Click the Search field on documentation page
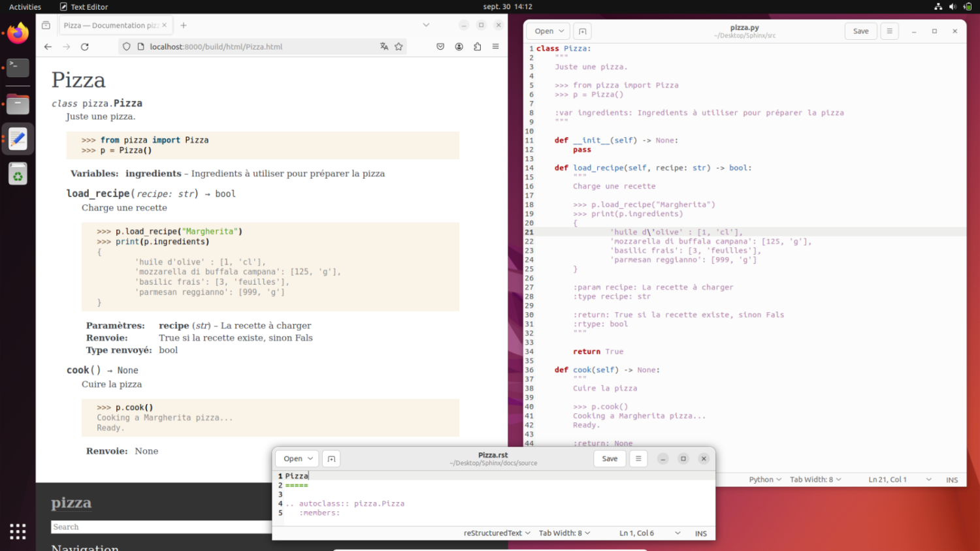 click(161, 527)
